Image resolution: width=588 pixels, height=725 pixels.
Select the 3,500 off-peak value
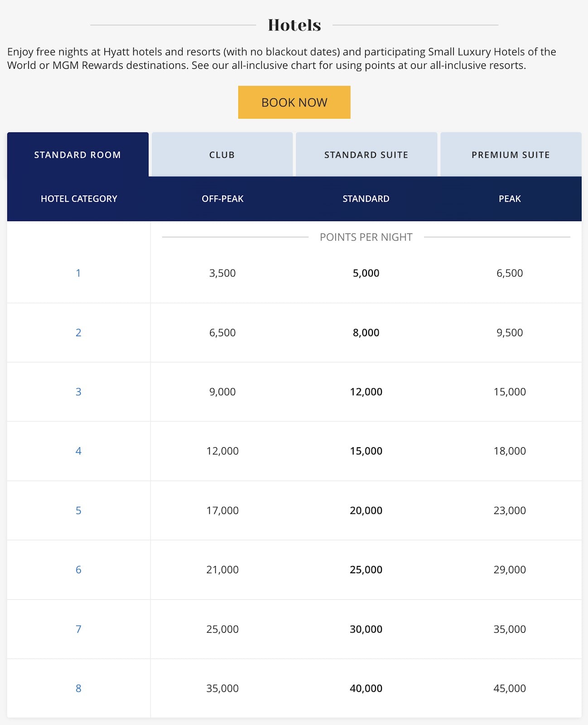click(x=222, y=273)
